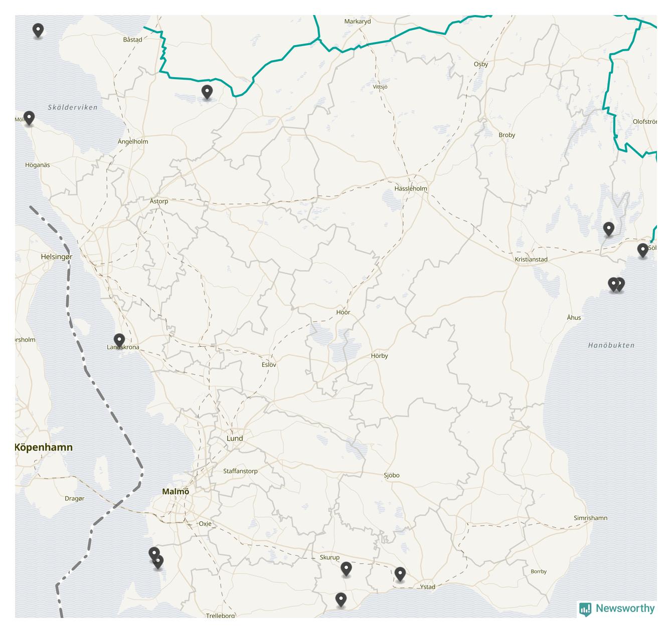The width and height of the screenshot is (672, 633).
Task: Select the map pin at Mölle
Action: click(x=29, y=118)
